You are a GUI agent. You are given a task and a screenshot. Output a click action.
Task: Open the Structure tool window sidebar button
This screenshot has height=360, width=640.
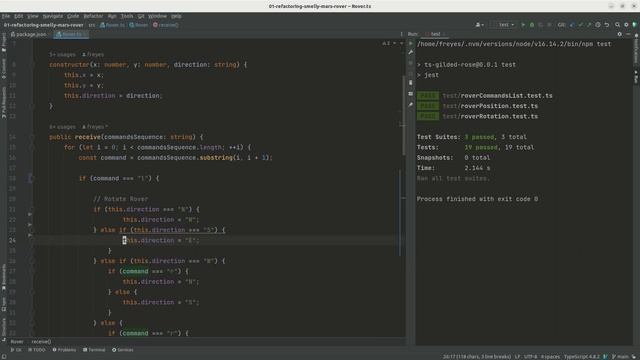click(4, 329)
